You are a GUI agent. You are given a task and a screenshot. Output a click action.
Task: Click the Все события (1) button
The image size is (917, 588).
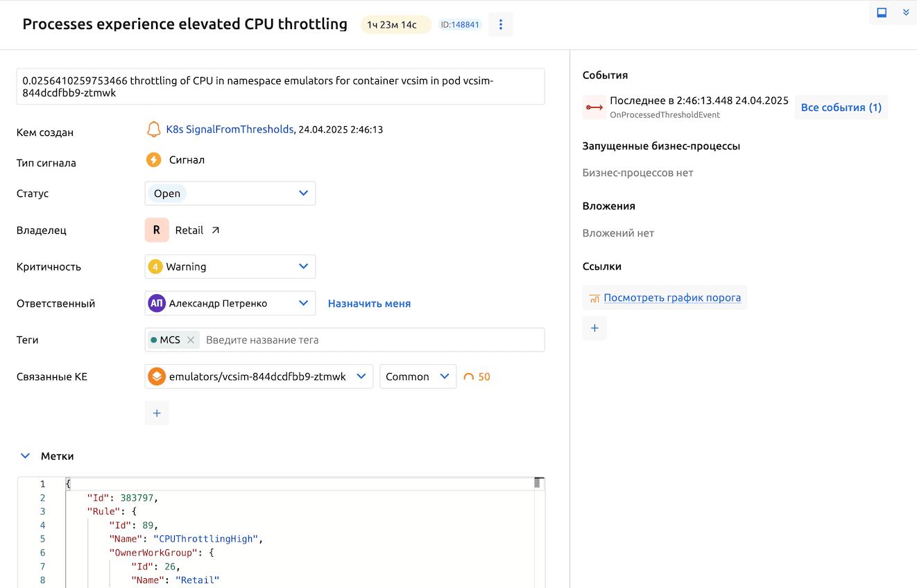[x=841, y=107]
